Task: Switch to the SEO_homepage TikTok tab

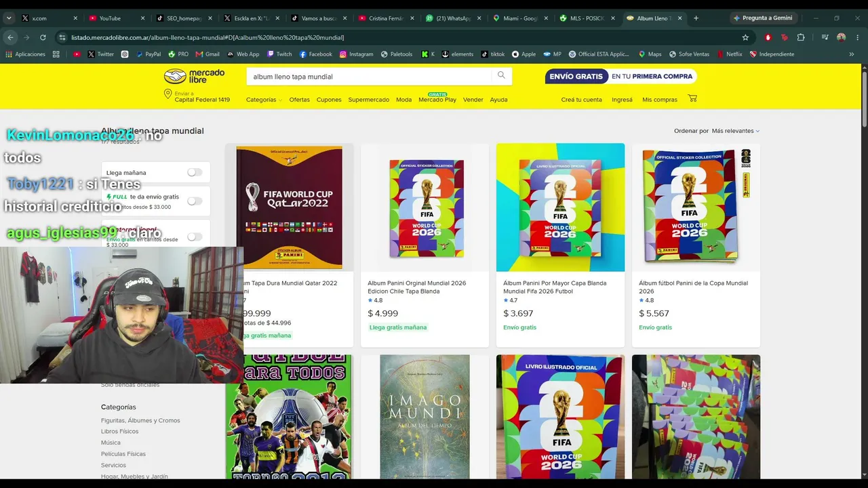Action: (184, 18)
